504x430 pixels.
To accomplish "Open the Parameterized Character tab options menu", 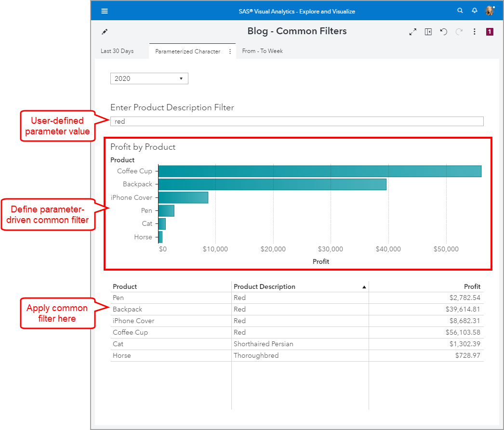I will pos(230,51).
